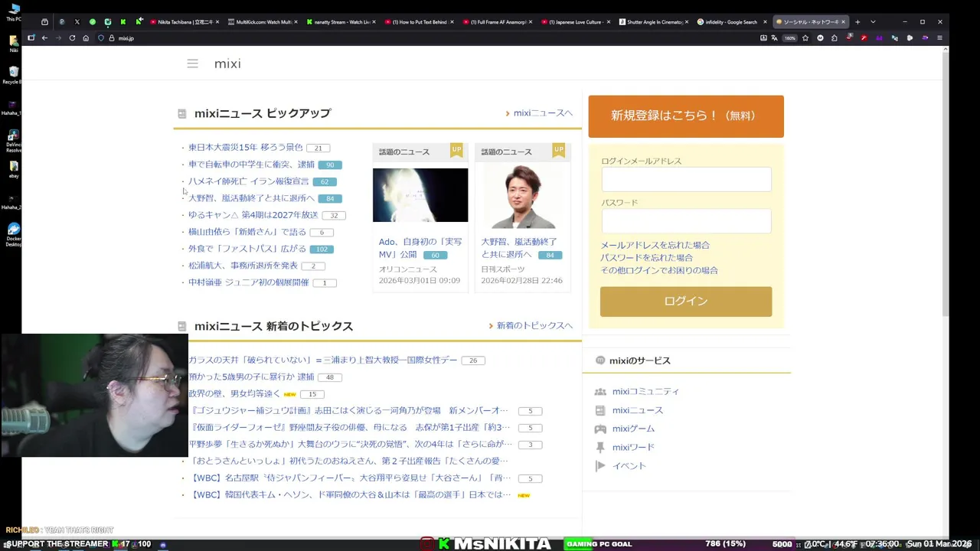Click the pinned X (Twitter) tab

77,21
